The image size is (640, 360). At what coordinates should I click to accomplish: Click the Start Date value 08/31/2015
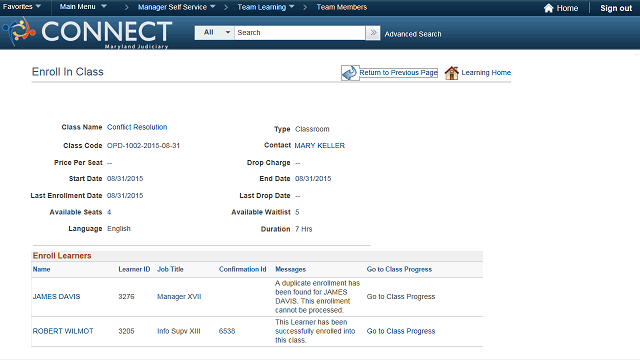click(x=125, y=179)
